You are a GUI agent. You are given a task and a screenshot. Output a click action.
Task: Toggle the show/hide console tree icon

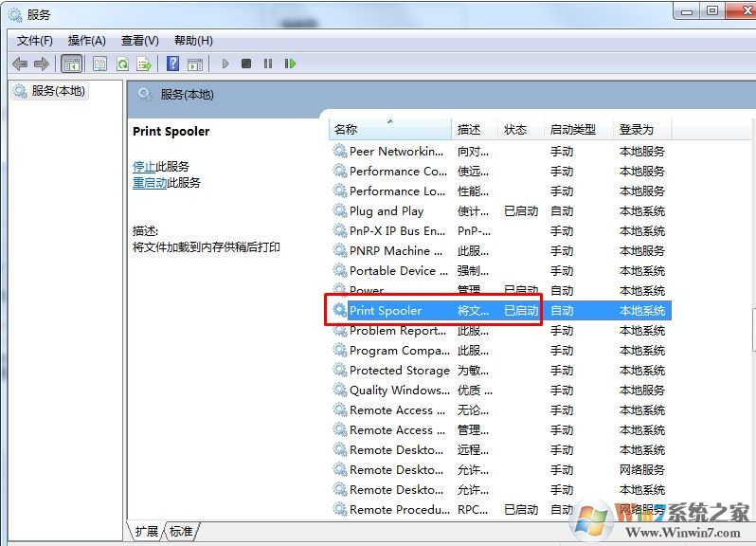click(x=72, y=64)
